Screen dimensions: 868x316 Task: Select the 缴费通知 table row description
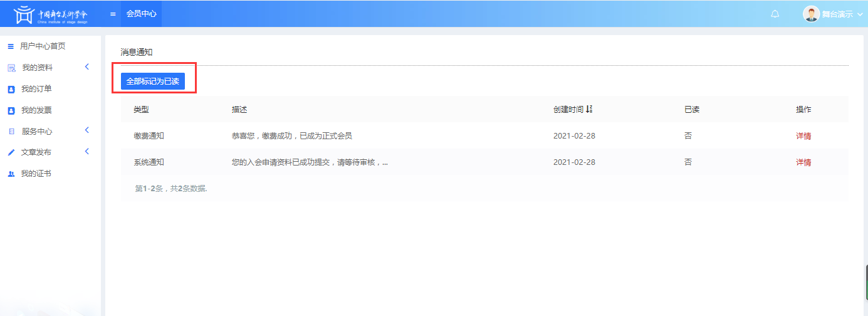(291, 136)
